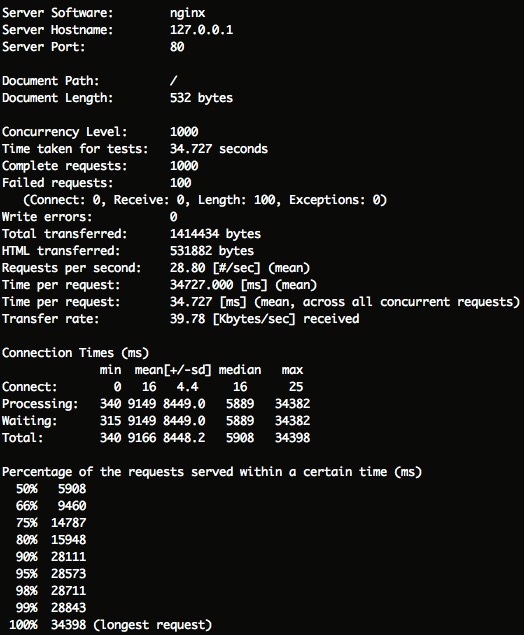
Task: Click the Connect row max value 25
Action: point(296,387)
